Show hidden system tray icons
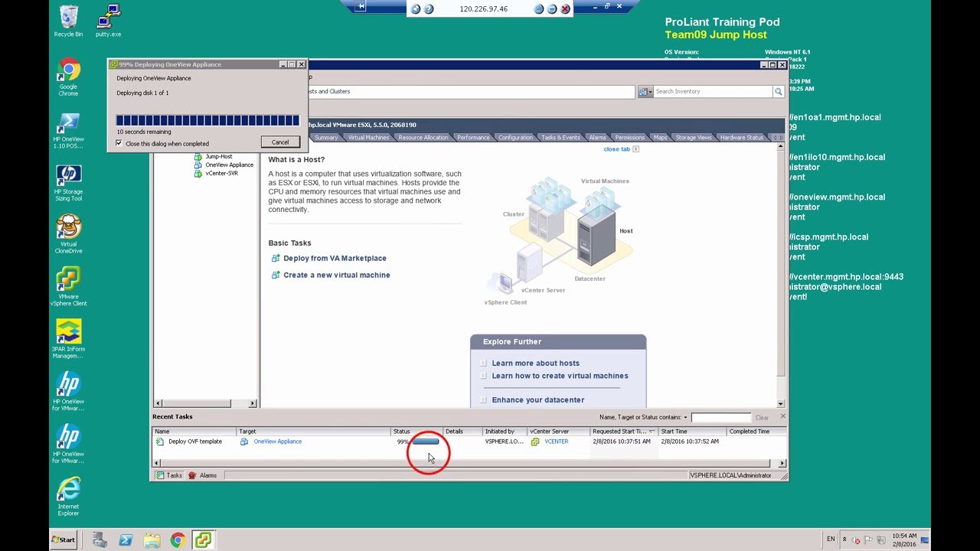Viewport: 980px width, 551px height. [x=844, y=540]
